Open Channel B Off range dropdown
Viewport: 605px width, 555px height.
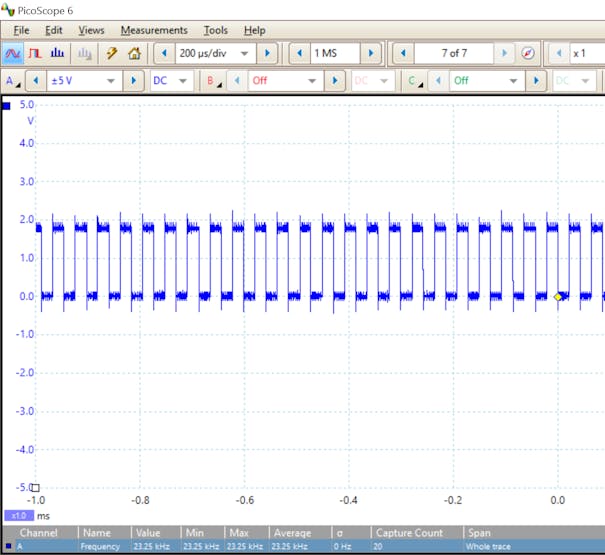tap(312, 81)
